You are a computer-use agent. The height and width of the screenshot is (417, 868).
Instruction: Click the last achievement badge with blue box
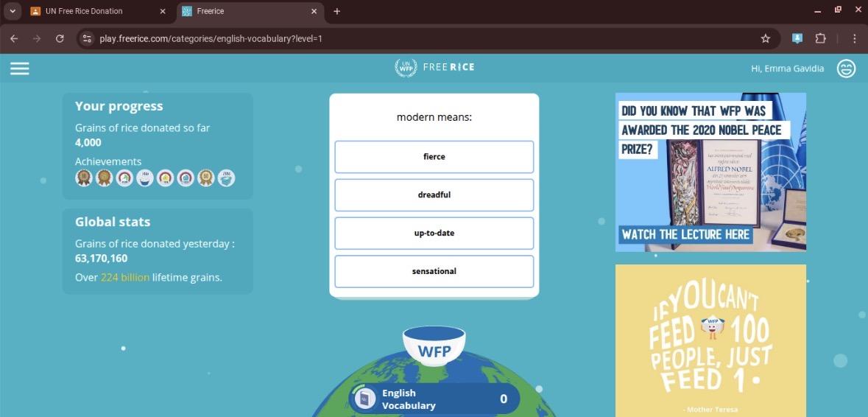click(226, 178)
